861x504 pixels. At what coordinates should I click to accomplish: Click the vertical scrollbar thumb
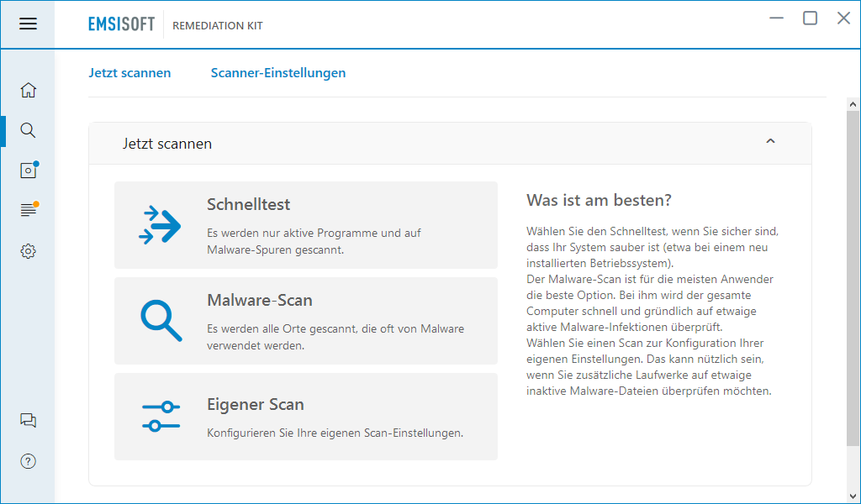click(x=853, y=277)
